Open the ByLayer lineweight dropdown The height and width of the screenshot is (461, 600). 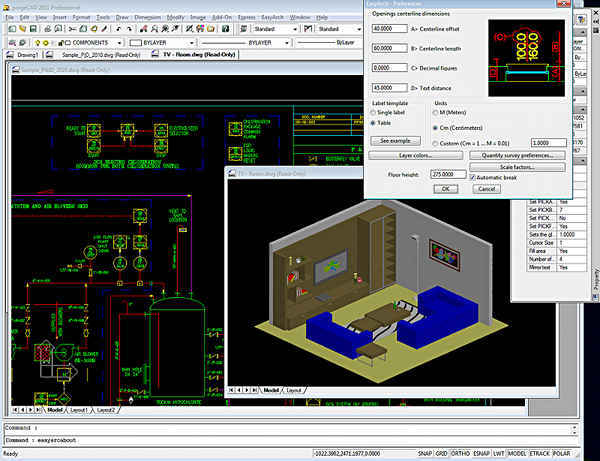coord(329,42)
